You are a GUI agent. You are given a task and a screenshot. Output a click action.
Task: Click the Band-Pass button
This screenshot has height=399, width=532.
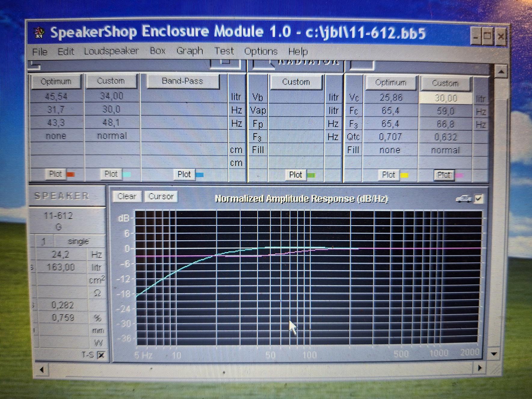point(182,81)
